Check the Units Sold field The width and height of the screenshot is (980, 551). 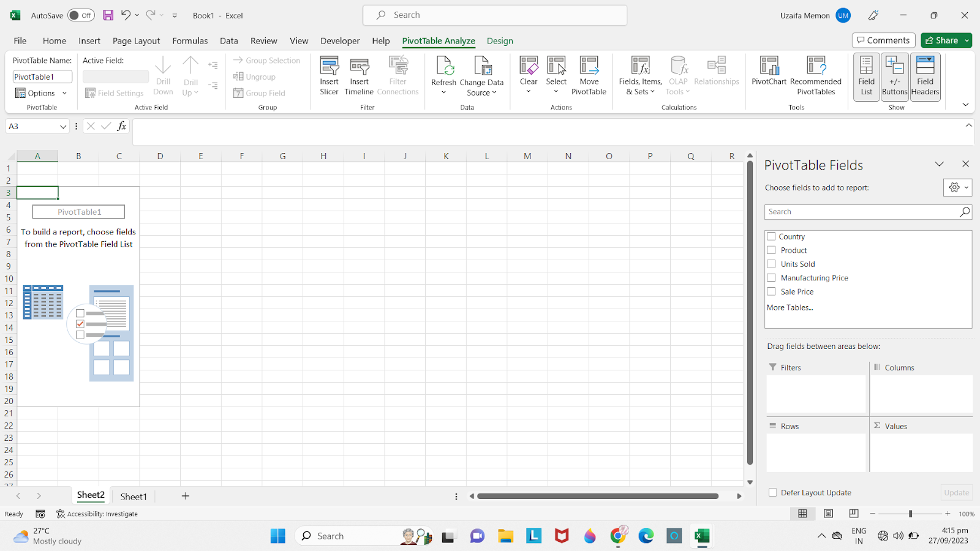(x=771, y=264)
